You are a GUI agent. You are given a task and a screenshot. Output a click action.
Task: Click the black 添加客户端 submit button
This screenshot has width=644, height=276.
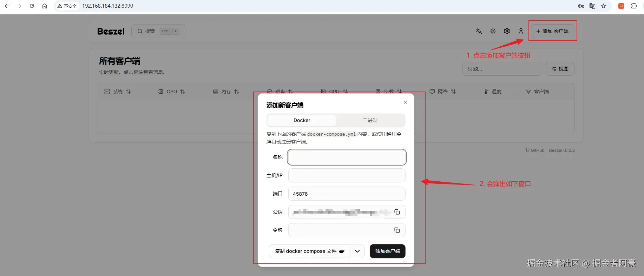tap(388, 251)
